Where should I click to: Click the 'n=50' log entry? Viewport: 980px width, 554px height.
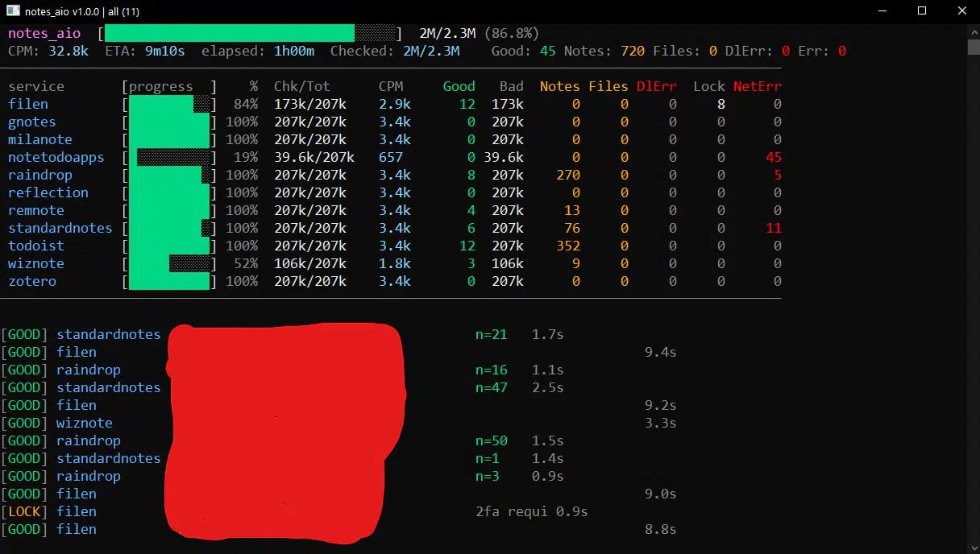pos(492,440)
